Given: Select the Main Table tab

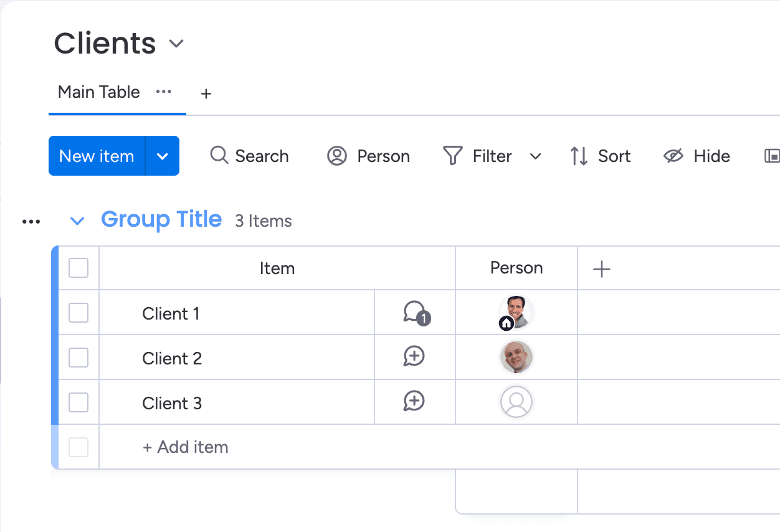Looking at the screenshot, I should click(99, 92).
